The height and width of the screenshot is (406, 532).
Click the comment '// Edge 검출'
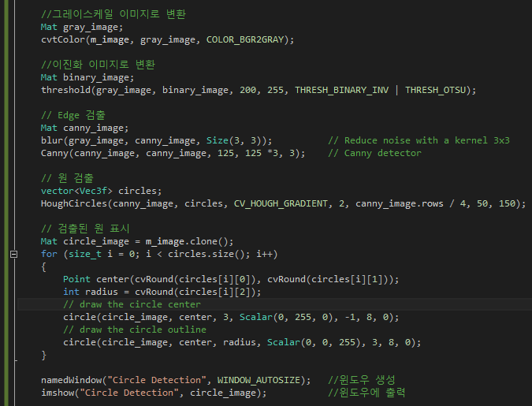point(73,115)
